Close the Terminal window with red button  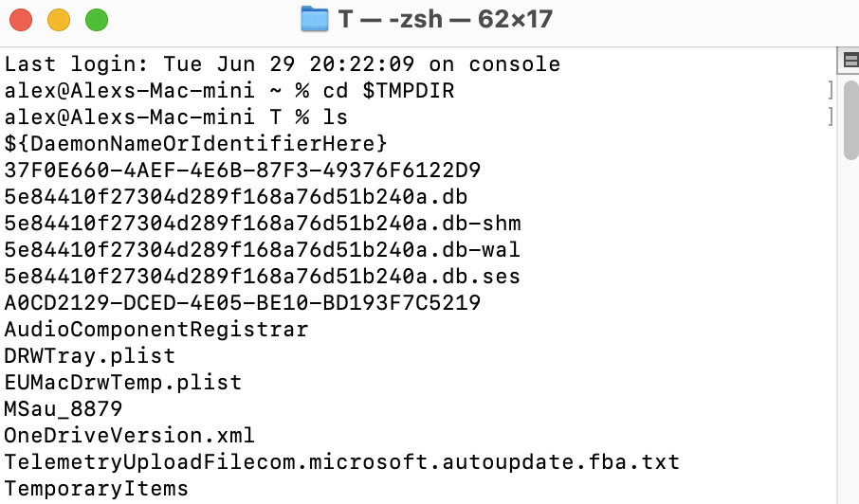pos(21,20)
